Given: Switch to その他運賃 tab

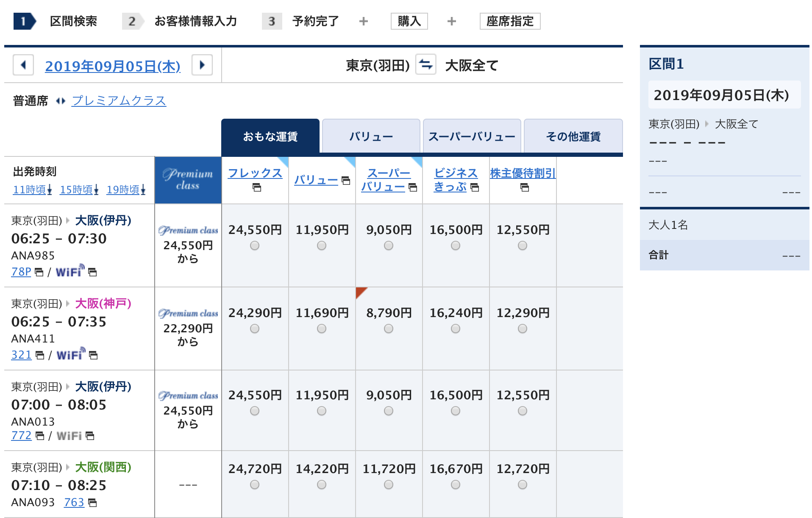Looking at the screenshot, I should [x=573, y=136].
